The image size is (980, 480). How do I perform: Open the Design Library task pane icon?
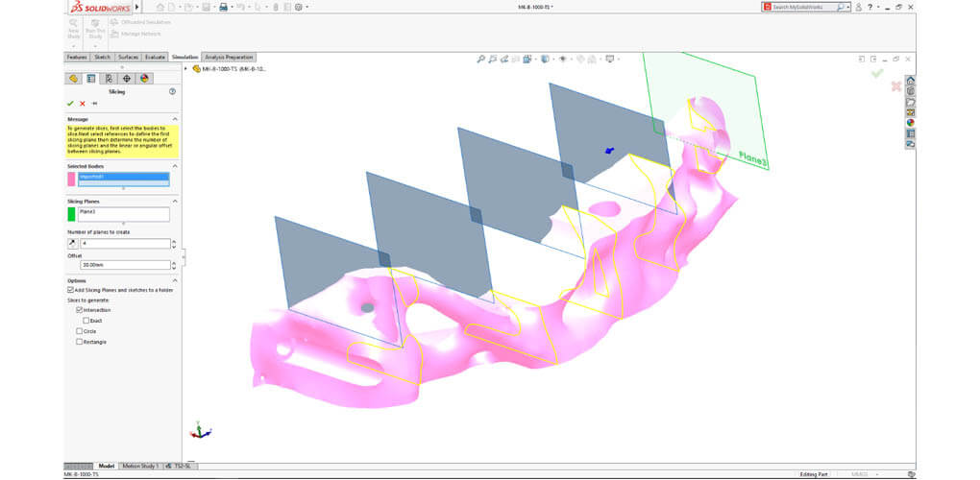pos(910,91)
